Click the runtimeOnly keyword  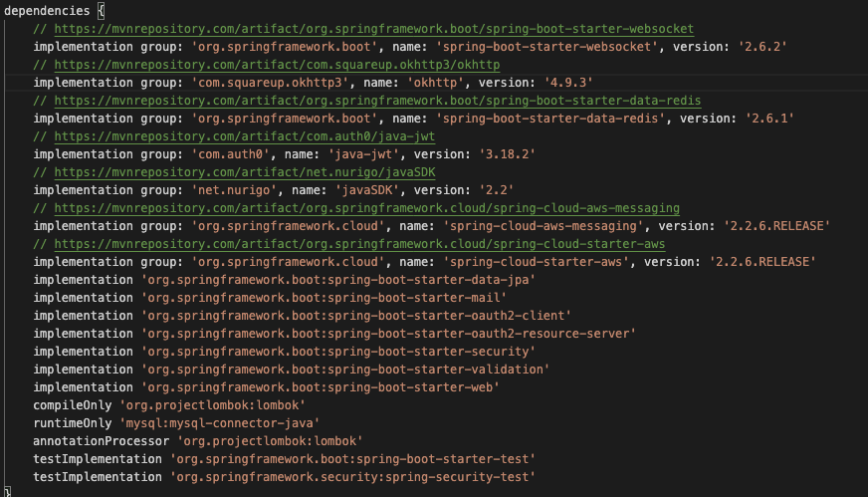click(x=73, y=423)
